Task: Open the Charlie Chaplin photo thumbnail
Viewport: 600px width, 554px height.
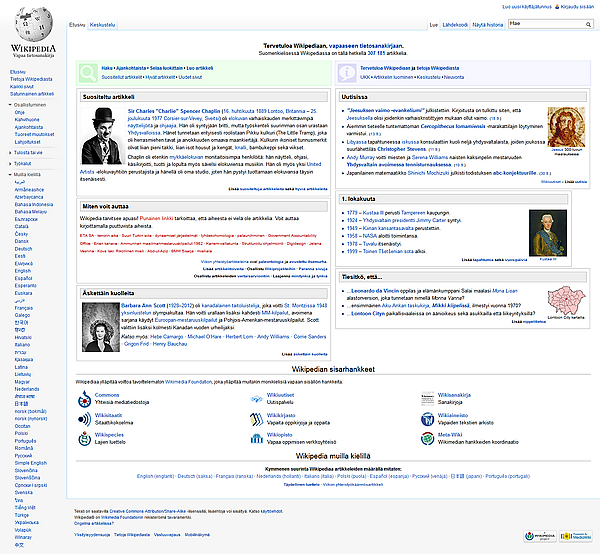Action: (102, 136)
